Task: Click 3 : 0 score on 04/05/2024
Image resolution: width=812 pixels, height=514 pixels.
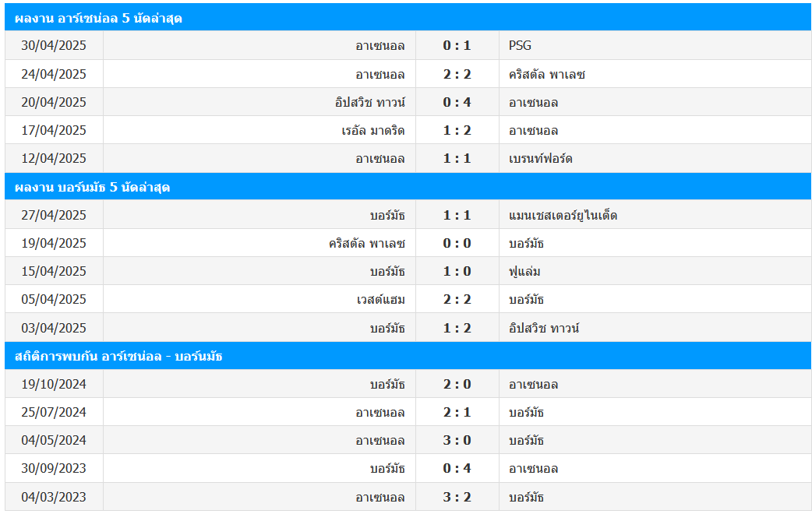Action: point(457,441)
